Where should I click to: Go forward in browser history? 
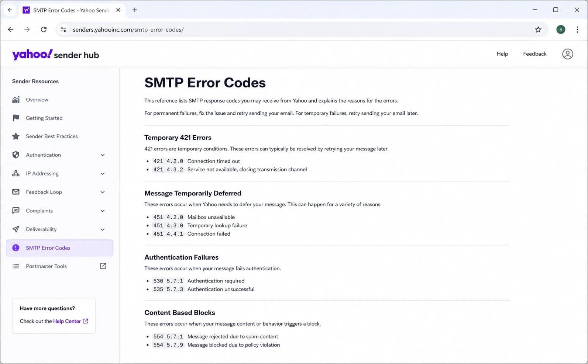[x=27, y=30]
